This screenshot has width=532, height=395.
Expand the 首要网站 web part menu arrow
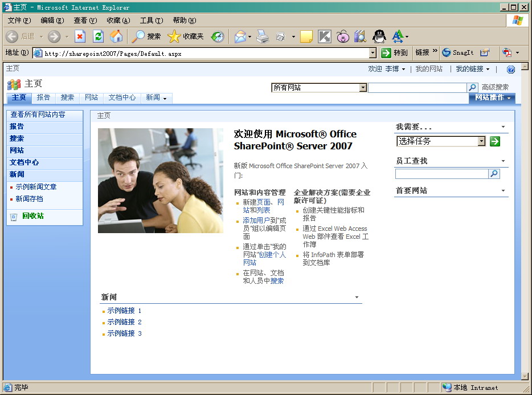click(503, 190)
